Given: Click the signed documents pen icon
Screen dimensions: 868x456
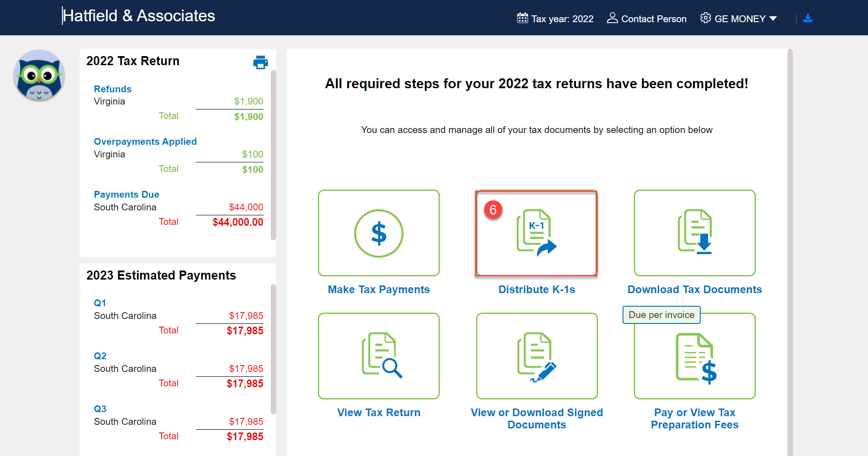Looking at the screenshot, I should click(537, 356).
